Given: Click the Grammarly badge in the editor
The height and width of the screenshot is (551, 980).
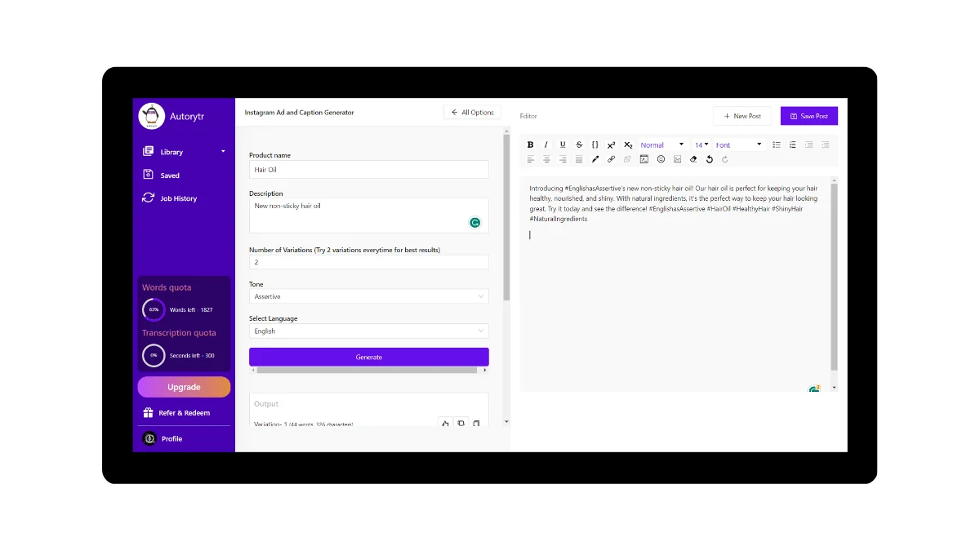Looking at the screenshot, I should tap(814, 389).
